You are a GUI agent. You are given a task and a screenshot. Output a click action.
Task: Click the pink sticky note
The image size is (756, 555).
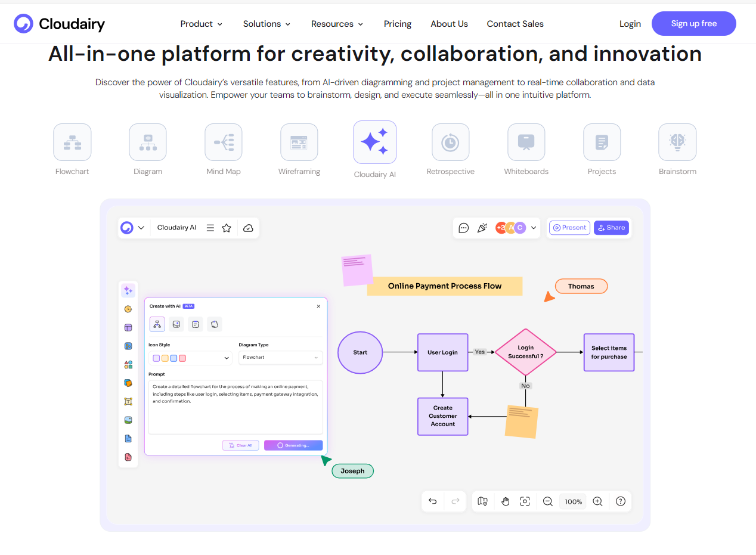point(357,270)
